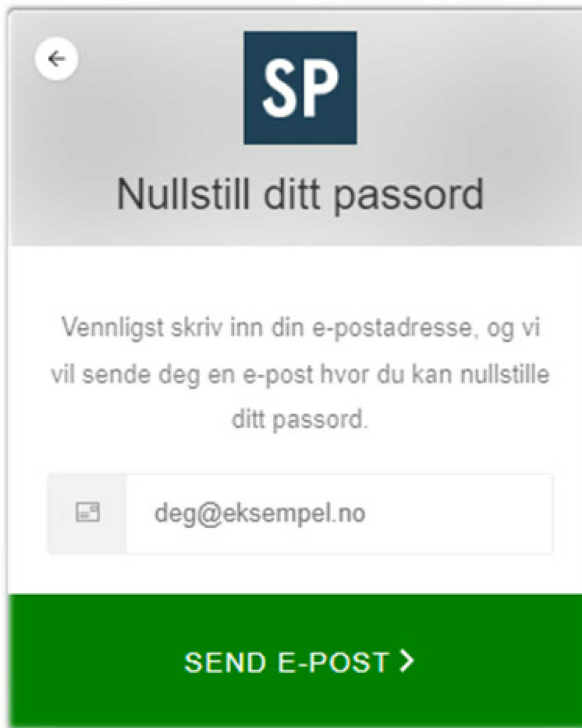Viewport: 582px width, 728px height.
Task: Click the card icon beside the email field
Action: [x=88, y=513]
